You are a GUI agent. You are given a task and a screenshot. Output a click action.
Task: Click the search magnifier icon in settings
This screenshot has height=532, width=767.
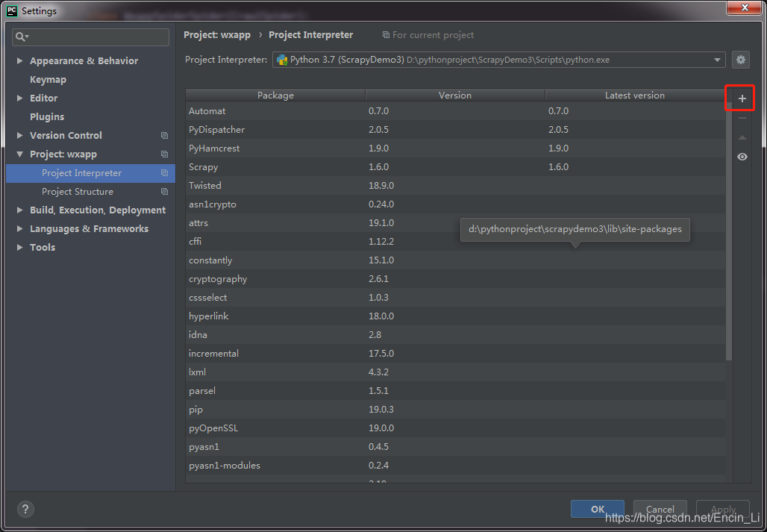tap(22, 37)
